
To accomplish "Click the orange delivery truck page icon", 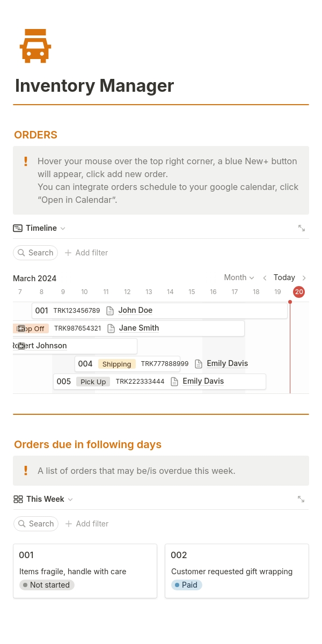I will (x=35, y=46).
